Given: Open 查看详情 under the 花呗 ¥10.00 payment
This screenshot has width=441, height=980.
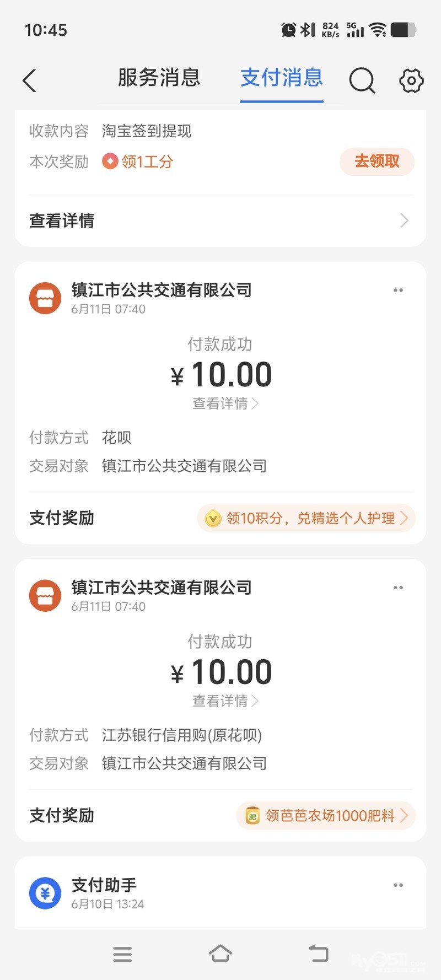Looking at the screenshot, I should (x=225, y=403).
